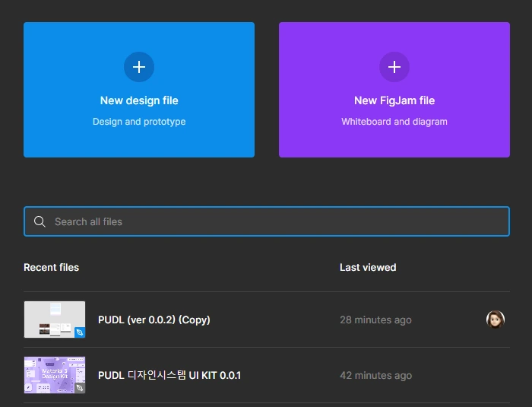
Task: Click the '28 minutes ago' timestamp
Action: point(375,320)
